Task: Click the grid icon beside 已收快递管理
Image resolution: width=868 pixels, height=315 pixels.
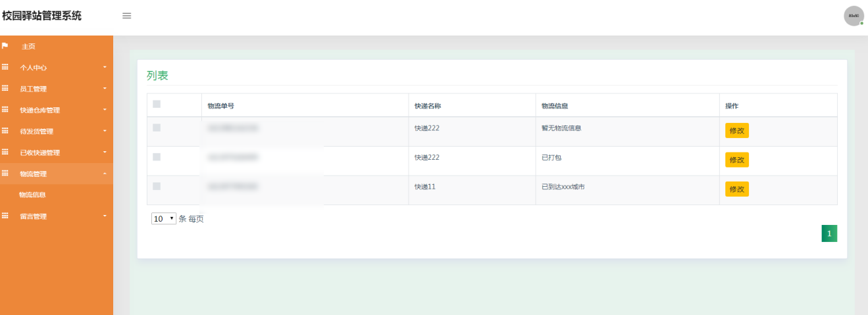Action: [x=5, y=152]
